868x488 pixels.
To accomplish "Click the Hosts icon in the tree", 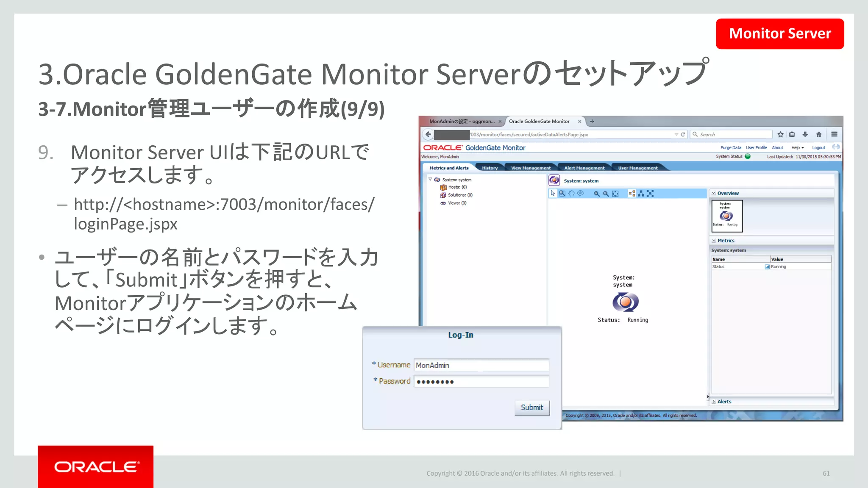I will coord(443,187).
